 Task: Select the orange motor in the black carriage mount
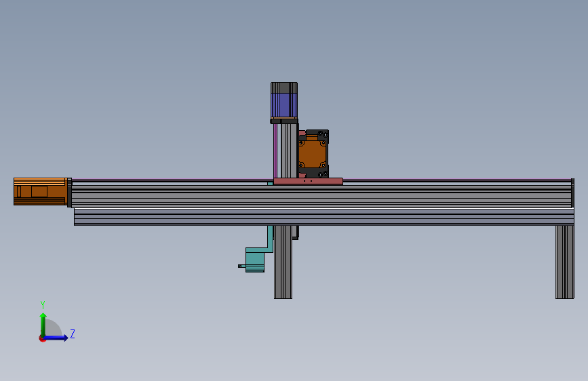(312, 154)
